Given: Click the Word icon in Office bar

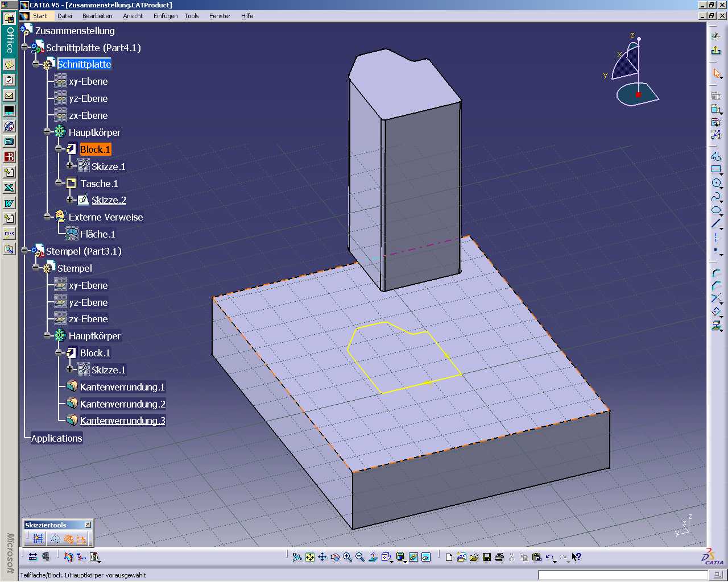Looking at the screenshot, I should [x=9, y=203].
